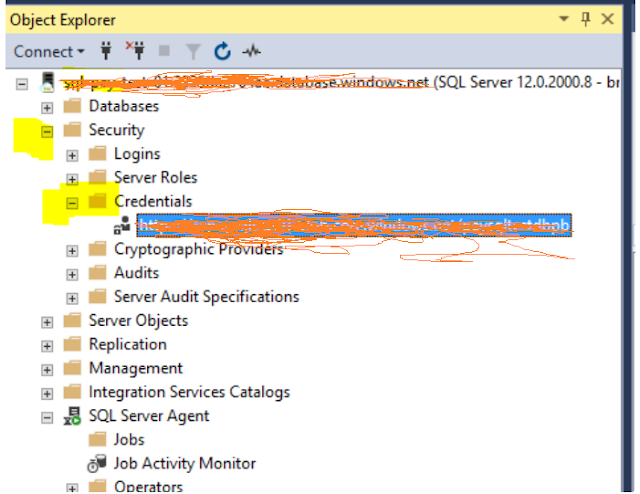Expand the Databases node
This screenshot has height=494, width=640.
[47, 108]
